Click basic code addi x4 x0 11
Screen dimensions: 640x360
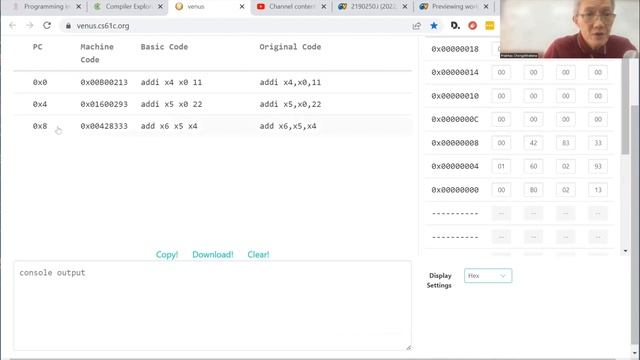[171, 82]
